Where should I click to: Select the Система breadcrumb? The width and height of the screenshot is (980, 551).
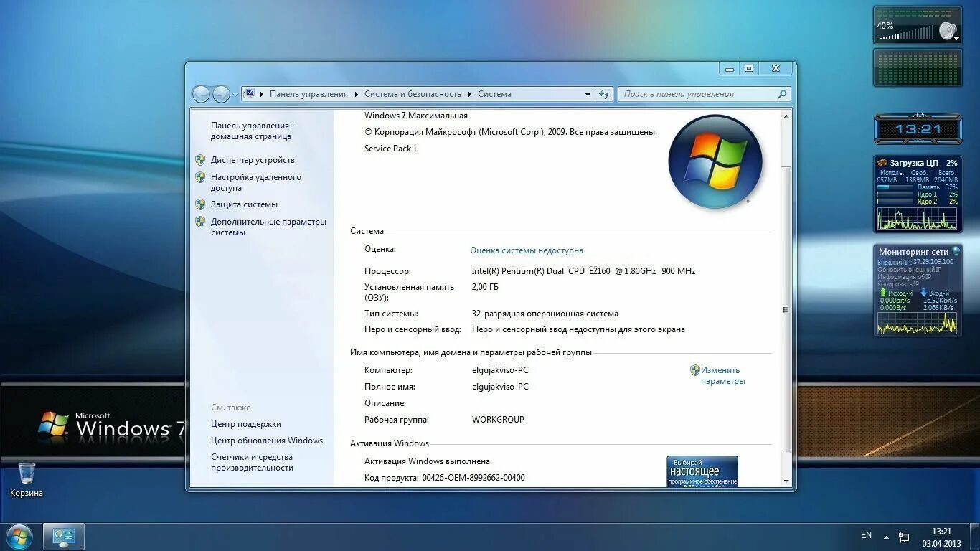[x=494, y=94]
